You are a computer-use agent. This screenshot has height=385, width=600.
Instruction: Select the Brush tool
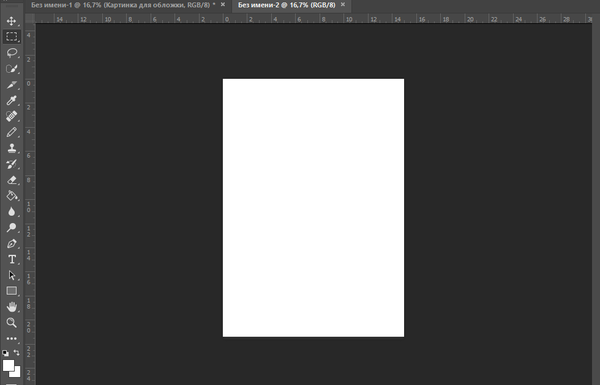[x=11, y=132]
